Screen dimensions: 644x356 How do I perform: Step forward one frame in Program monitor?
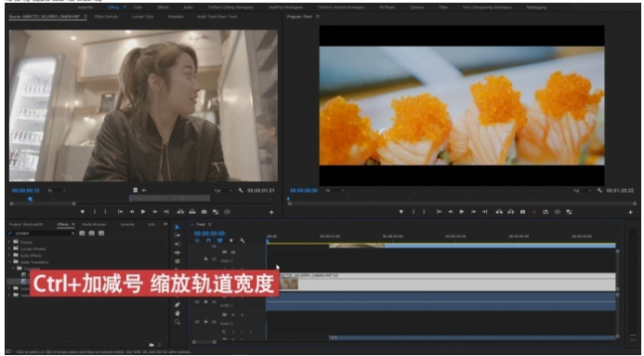pos(473,212)
